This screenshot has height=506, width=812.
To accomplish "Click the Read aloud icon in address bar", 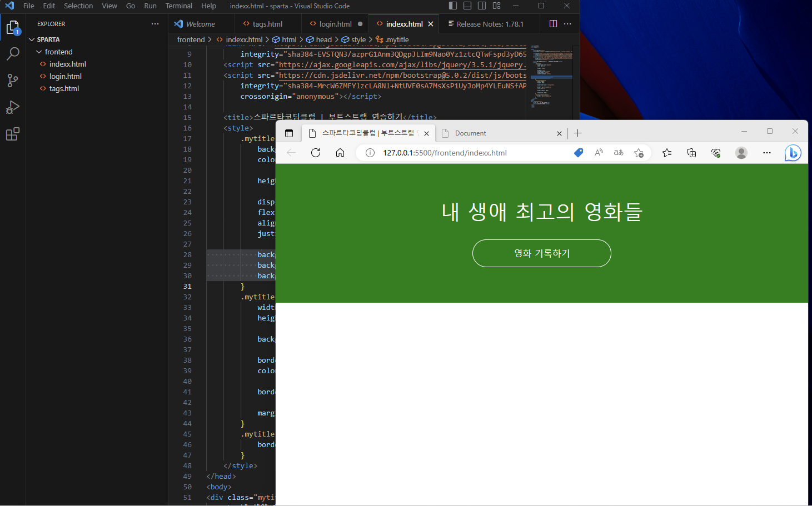I will [x=599, y=153].
